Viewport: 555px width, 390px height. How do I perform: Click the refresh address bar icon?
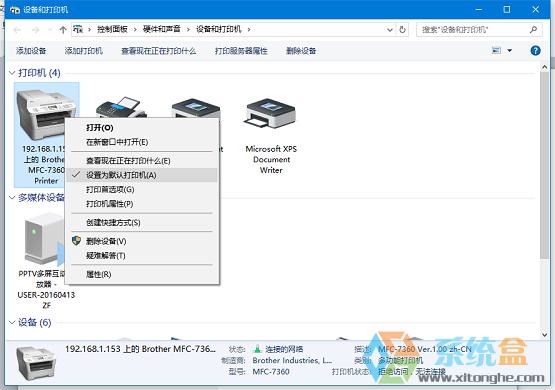click(402, 29)
